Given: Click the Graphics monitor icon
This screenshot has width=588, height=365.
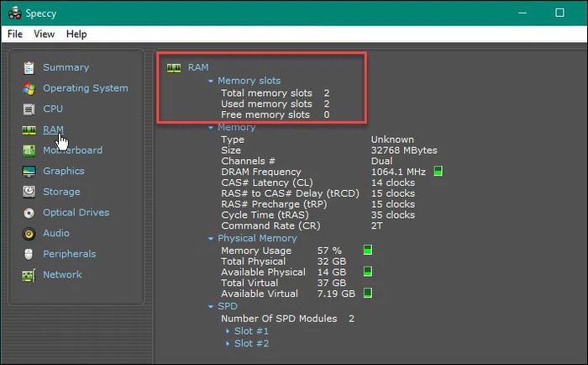Looking at the screenshot, I should point(29,172).
